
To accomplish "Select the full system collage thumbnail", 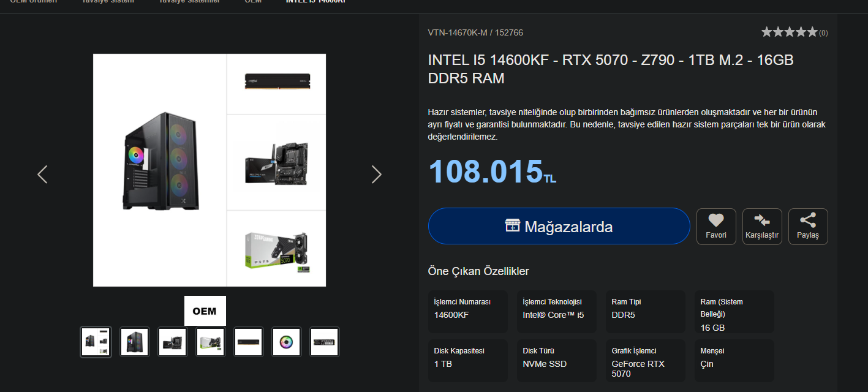I will [96, 342].
